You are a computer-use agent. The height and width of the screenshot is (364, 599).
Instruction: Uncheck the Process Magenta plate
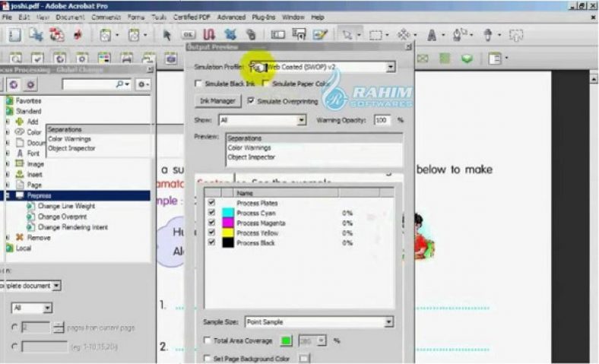click(211, 223)
